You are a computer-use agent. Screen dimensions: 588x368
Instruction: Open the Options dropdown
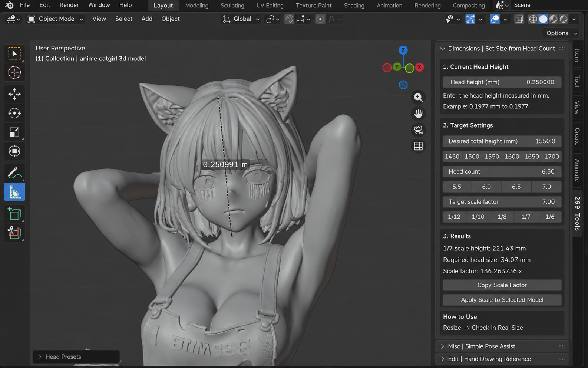point(561,33)
